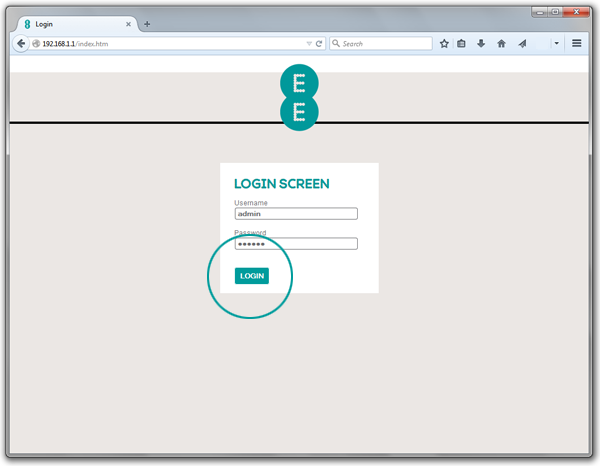
Task: Minimize the browser window
Action: (x=540, y=12)
